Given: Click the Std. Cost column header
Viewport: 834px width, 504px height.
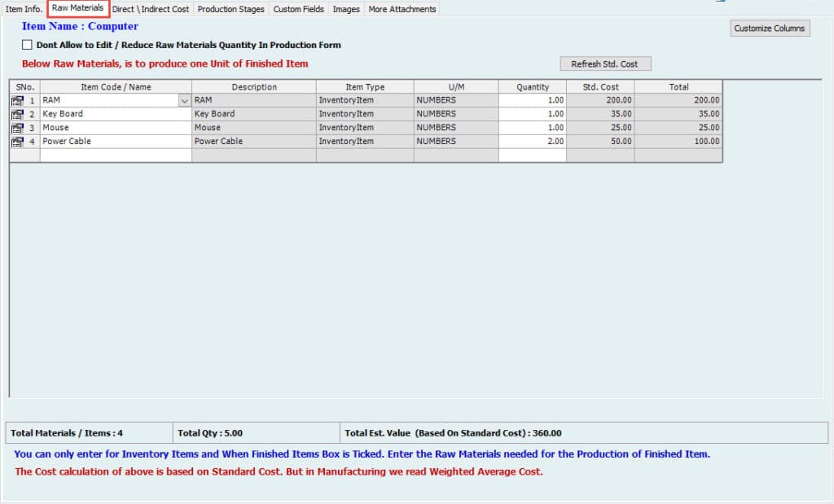Looking at the screenshot, I should pyautogui.click(x=600, y=87).
